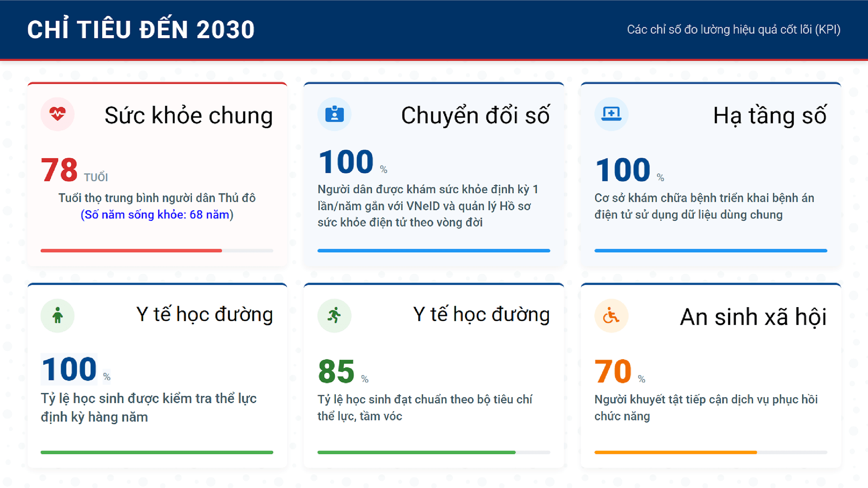The height and width of the screenshot is (488, 868).
Task: Click 'Y tế học đường' title on the 100% card
Action: pos(205,315)
